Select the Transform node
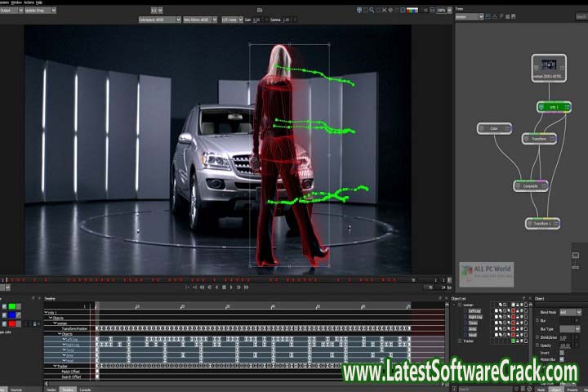588x392 pixels. tap(539, 139)
